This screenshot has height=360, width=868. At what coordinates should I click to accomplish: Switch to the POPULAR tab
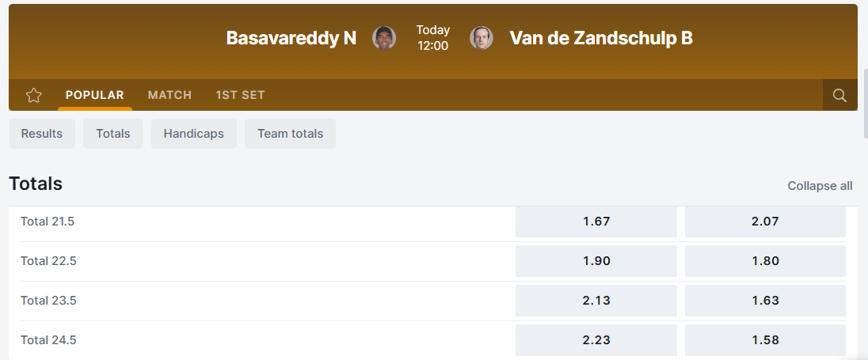pyautogui.click(x=95, y=95)
